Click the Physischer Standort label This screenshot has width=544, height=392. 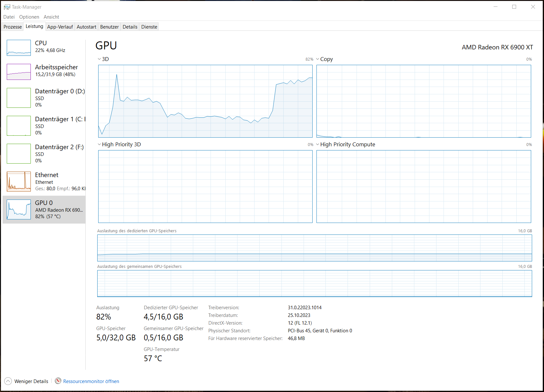pos(229,331)
